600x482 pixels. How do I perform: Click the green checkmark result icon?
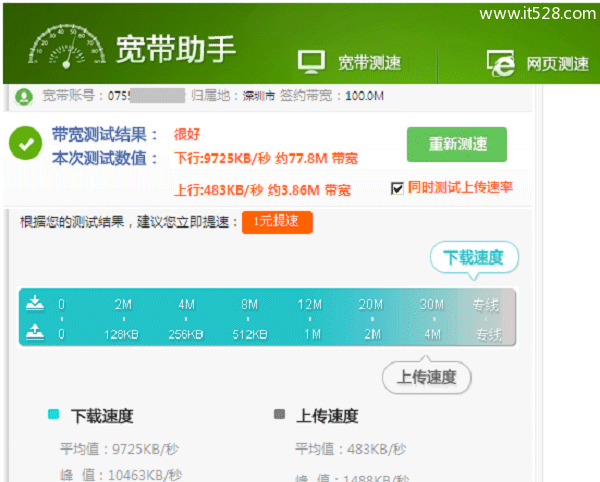point(26,143)
